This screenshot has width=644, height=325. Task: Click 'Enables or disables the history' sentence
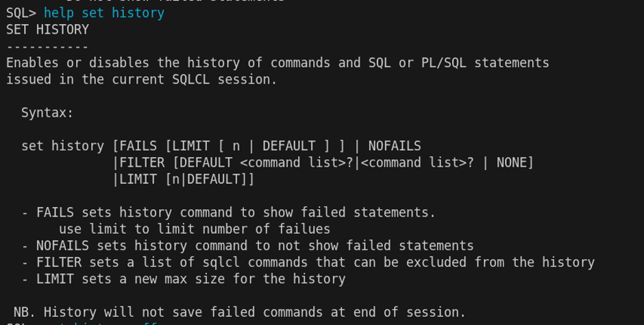coord(277,63)
